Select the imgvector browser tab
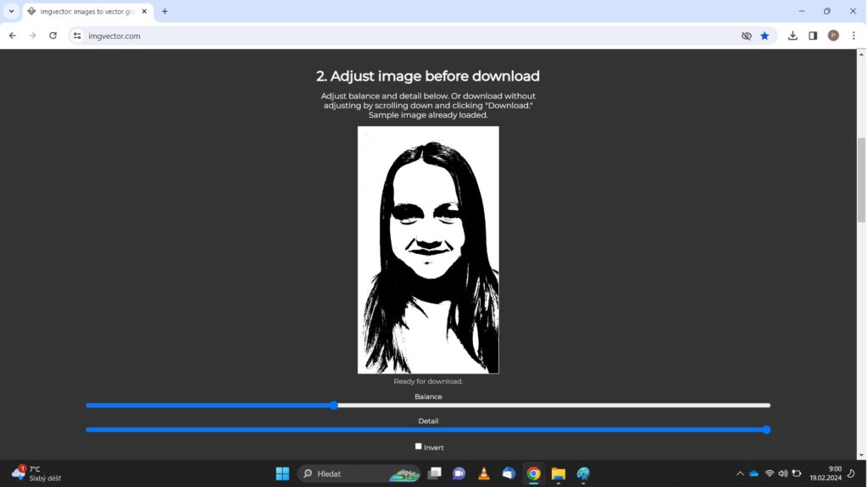The image size is (868, 487). (x=85, y=11)
